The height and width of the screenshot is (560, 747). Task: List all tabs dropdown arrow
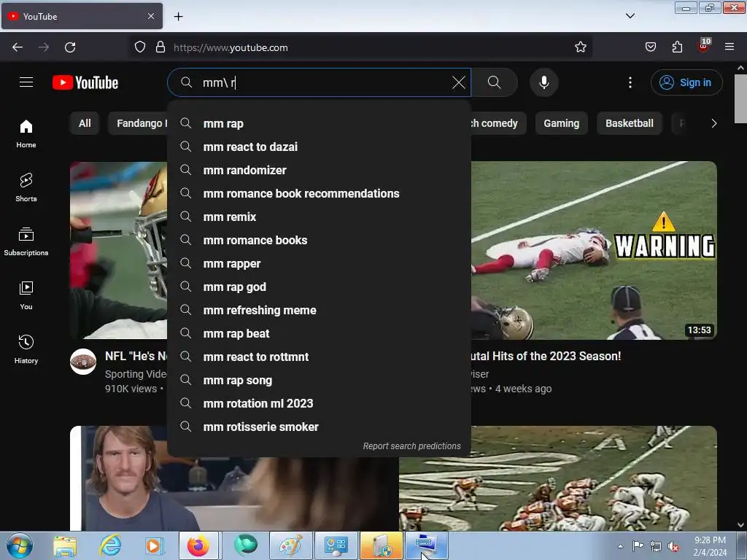point(630,16)
